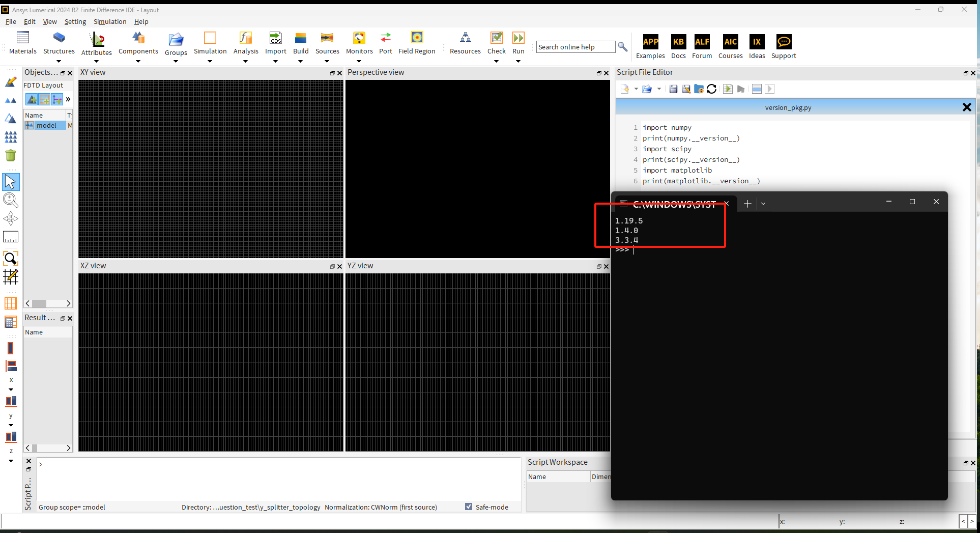
Task: Toggle the ruler tool in left sidebar
Action: (x=11, y=236)
